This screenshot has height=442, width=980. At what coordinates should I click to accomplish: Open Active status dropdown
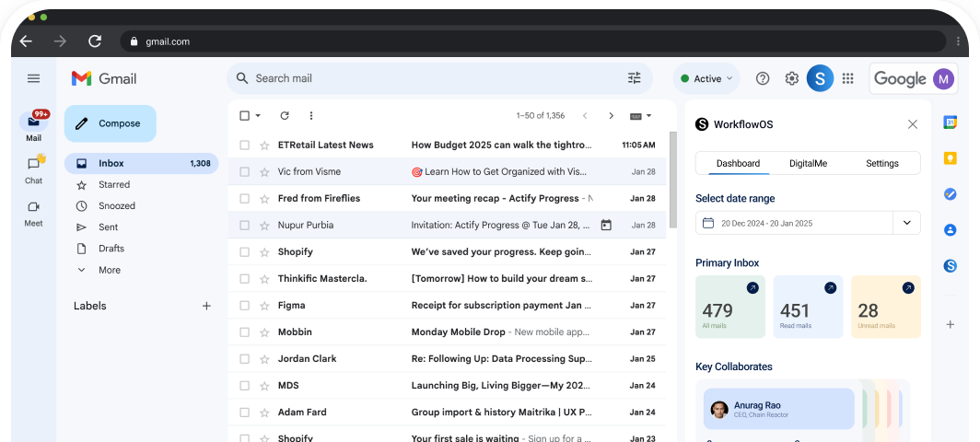(706, 79)
